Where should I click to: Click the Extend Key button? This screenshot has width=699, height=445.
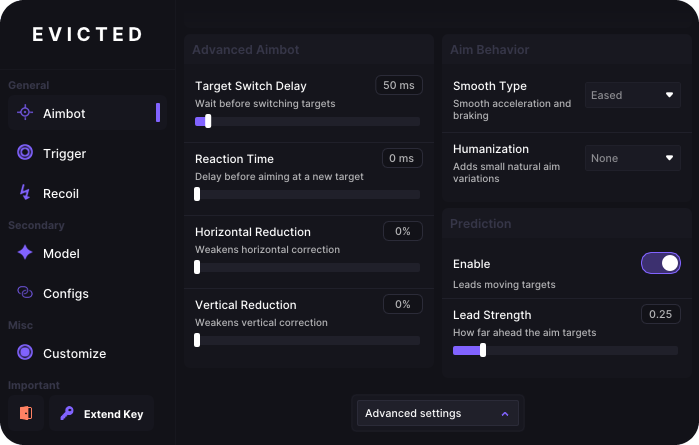[x=102, y=413]
